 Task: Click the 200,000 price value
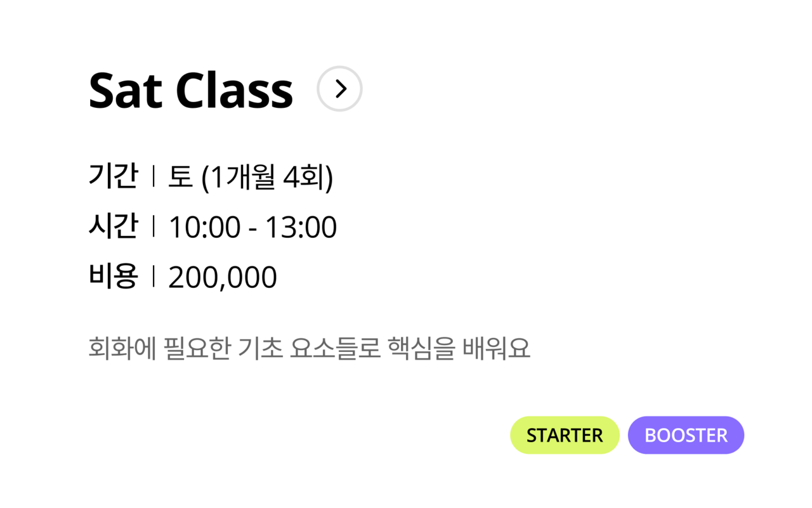coord(223,278)
